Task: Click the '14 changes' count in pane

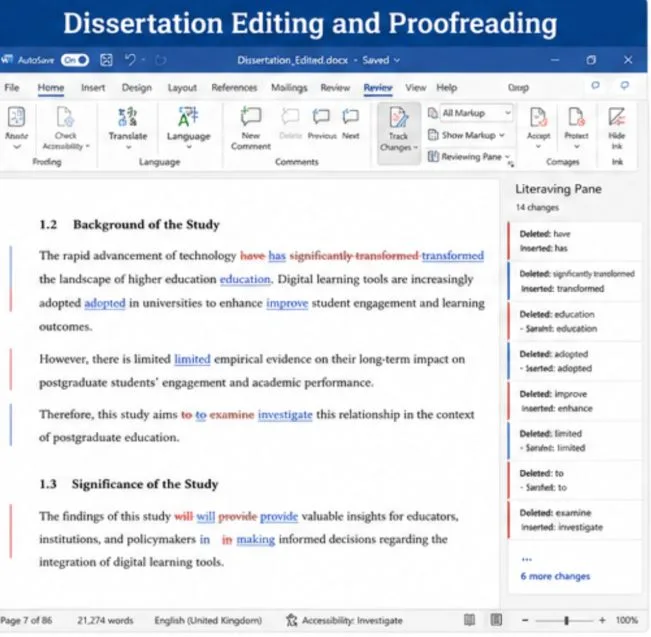Action: point(537,207)
